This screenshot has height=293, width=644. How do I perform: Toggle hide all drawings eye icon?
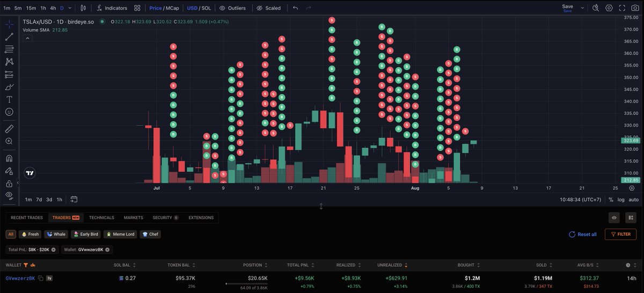click(x=9, y=195)
